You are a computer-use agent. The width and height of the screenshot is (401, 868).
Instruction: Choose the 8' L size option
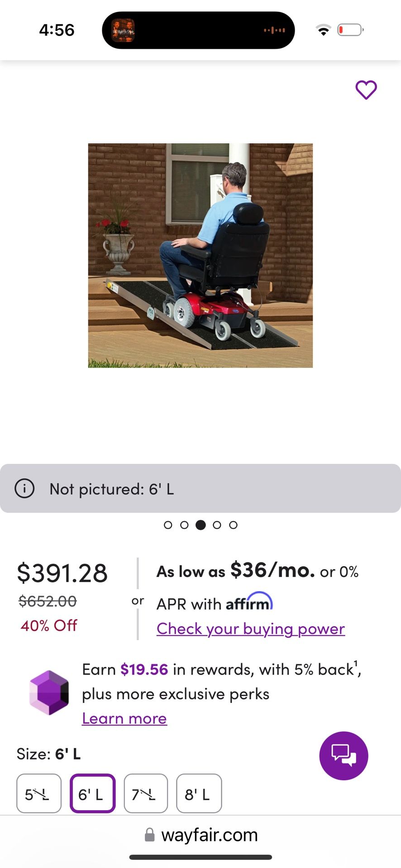click(199, 793)
